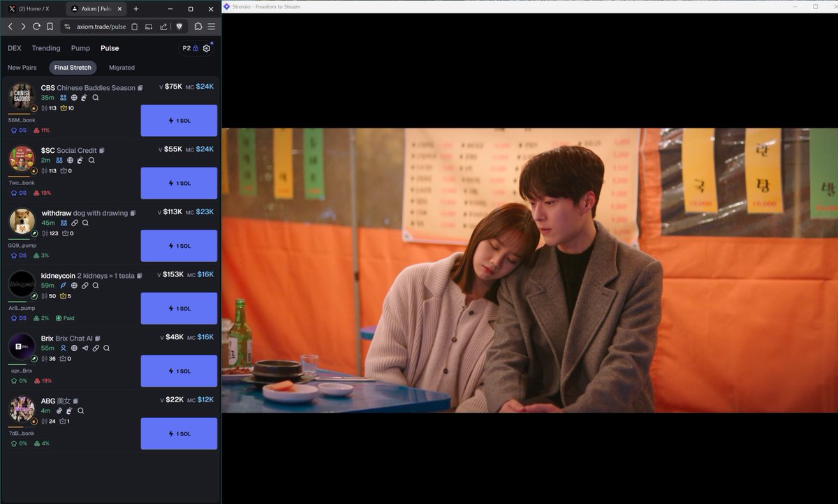Click the GQ9...pump creator address
Image resolution: width=838 pixels, height=504 pixels.
click(x=22, y=245)
